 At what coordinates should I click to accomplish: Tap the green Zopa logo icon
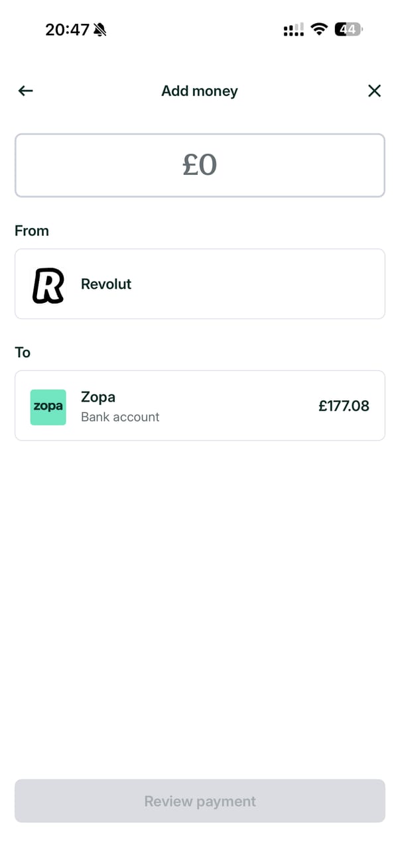(x=48, y=407)
